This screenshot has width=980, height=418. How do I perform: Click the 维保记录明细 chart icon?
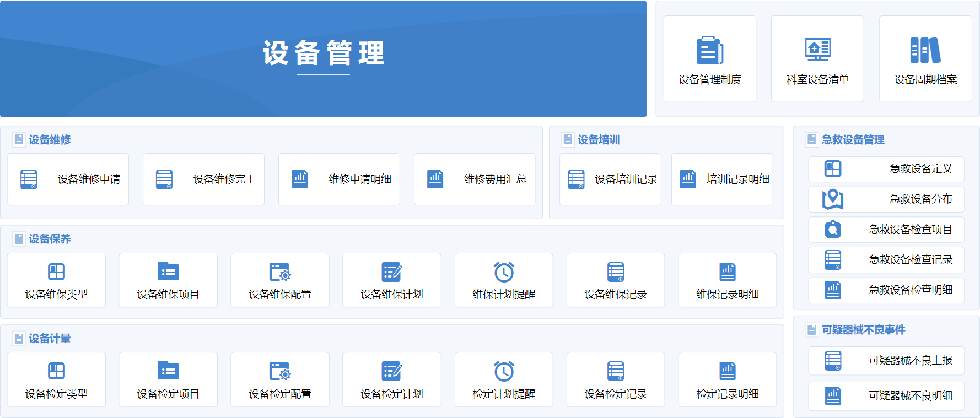tap(728, 272)
